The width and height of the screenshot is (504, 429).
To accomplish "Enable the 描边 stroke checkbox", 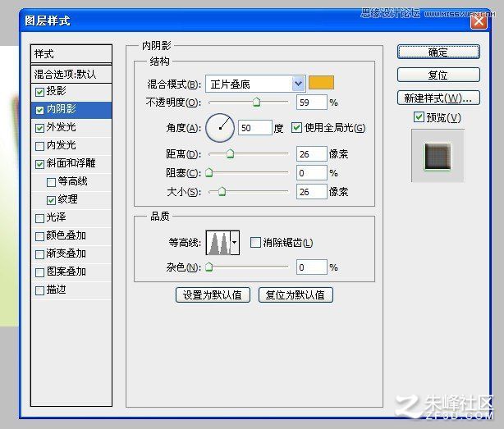I will point(39,290).
